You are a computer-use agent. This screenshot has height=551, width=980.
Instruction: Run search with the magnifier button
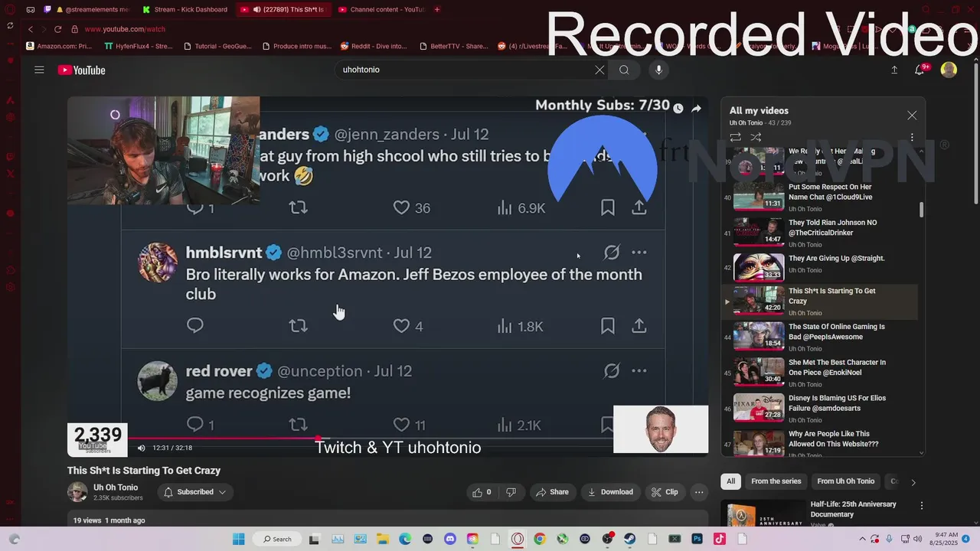[x=625, y=70]
